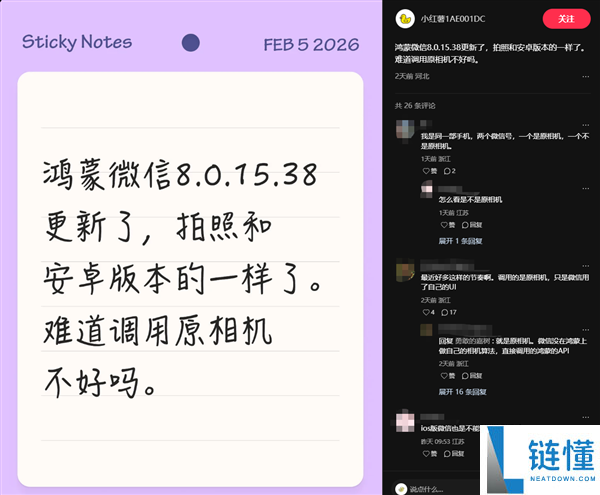Click avatar of the 两个微信号 commenter
Image resolution: width=600 pixels, height=495 pixels.
[x=405, y=130]
